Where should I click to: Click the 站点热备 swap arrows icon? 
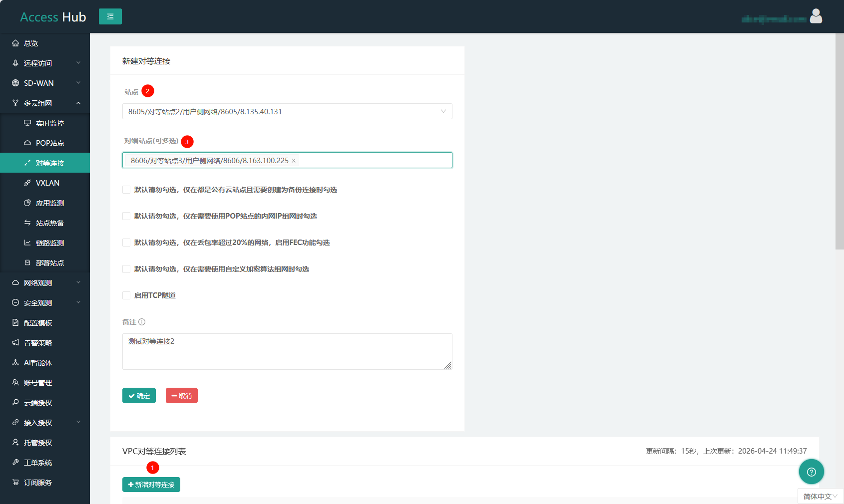27,223
